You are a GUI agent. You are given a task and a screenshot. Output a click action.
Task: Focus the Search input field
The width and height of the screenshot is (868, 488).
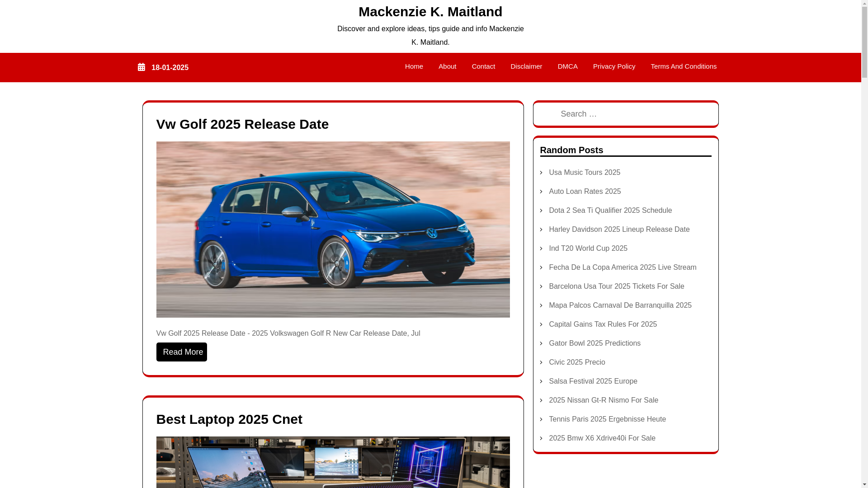pyautogui.click(x=626, y=114)
